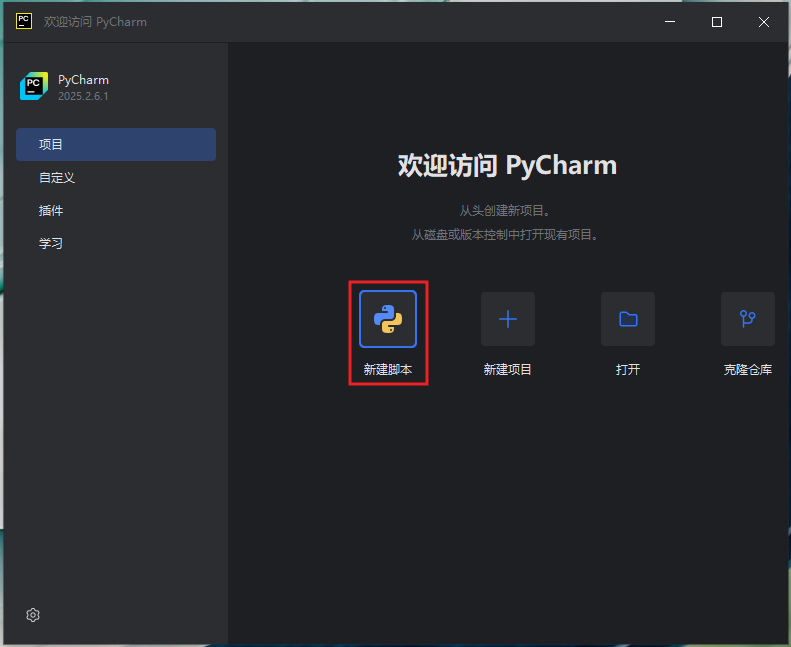Click the text 从头创建新项目。

point(504,210)
